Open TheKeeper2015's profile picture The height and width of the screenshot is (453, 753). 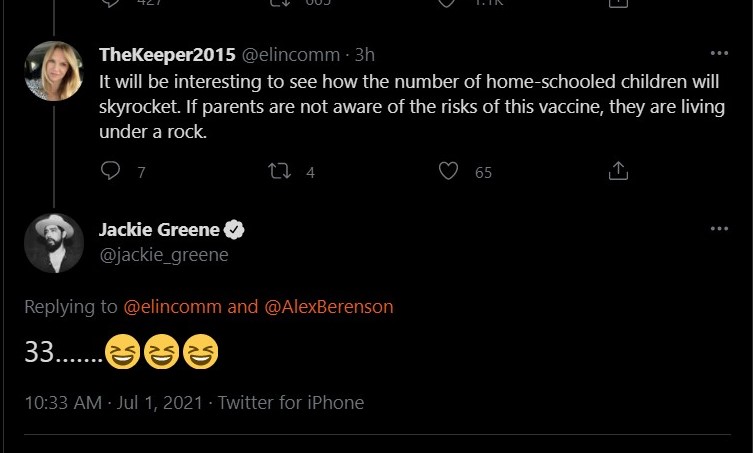coord(54,72)
